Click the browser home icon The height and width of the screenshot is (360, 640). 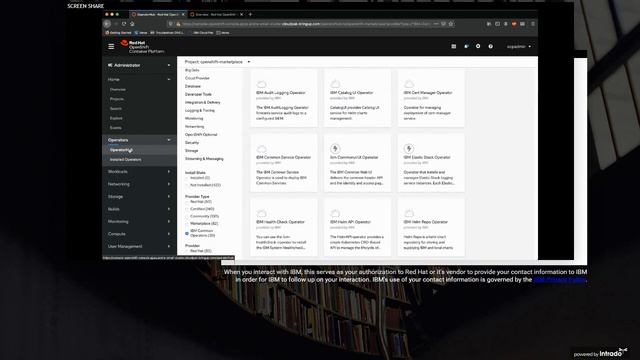(132, 24)
